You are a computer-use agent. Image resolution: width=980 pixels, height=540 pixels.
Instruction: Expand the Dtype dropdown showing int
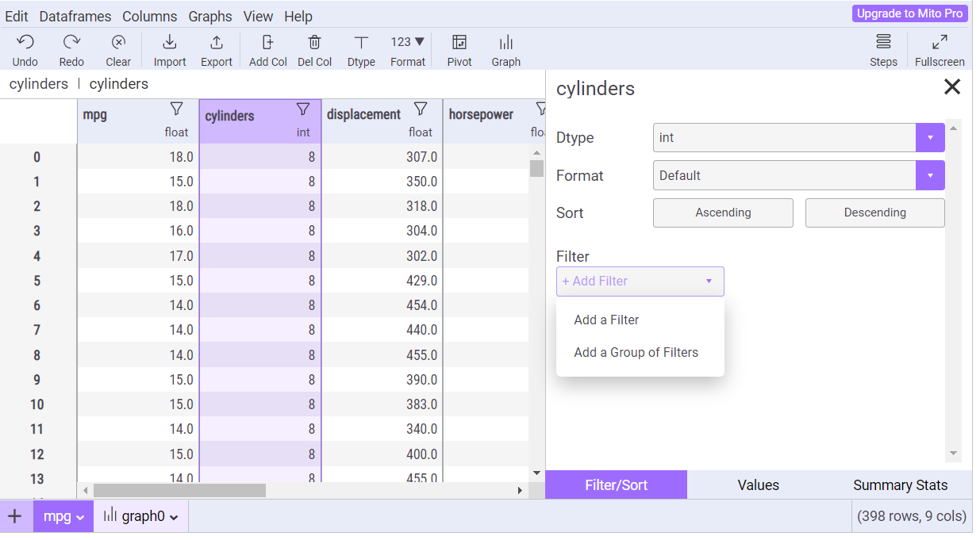[930, 138]
